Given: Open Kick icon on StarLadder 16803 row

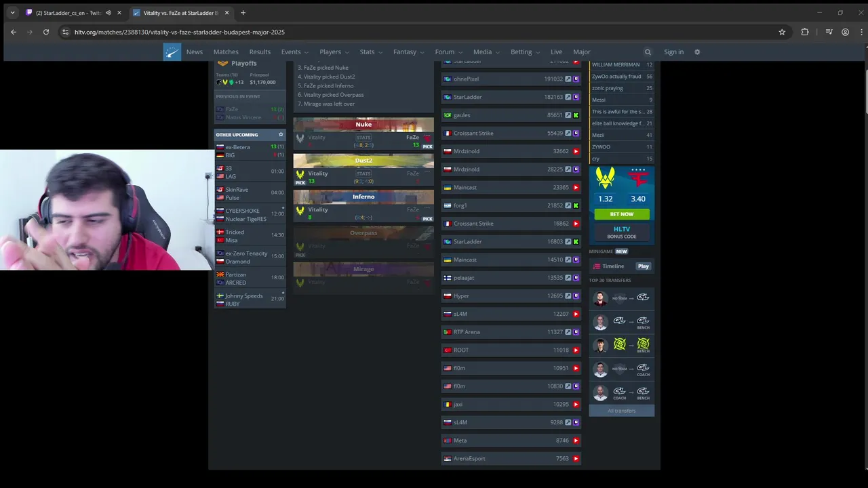Looking at the screenshot, I should point(576,242).
